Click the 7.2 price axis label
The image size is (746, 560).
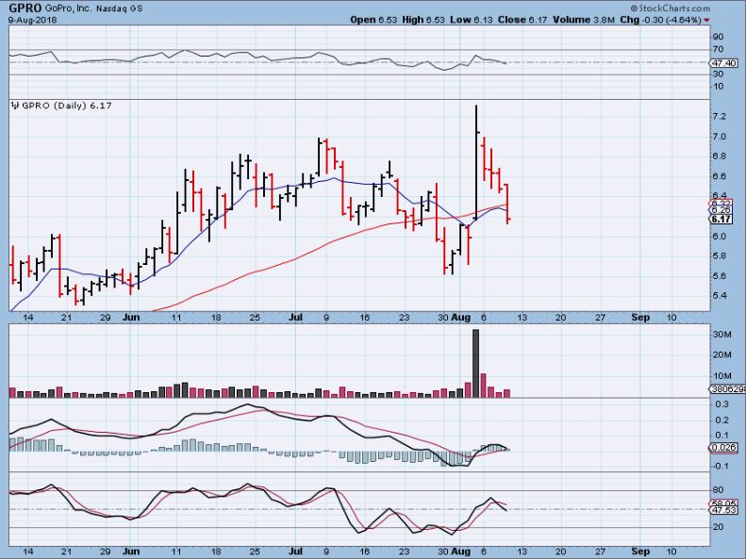click(x=720, y=117)
